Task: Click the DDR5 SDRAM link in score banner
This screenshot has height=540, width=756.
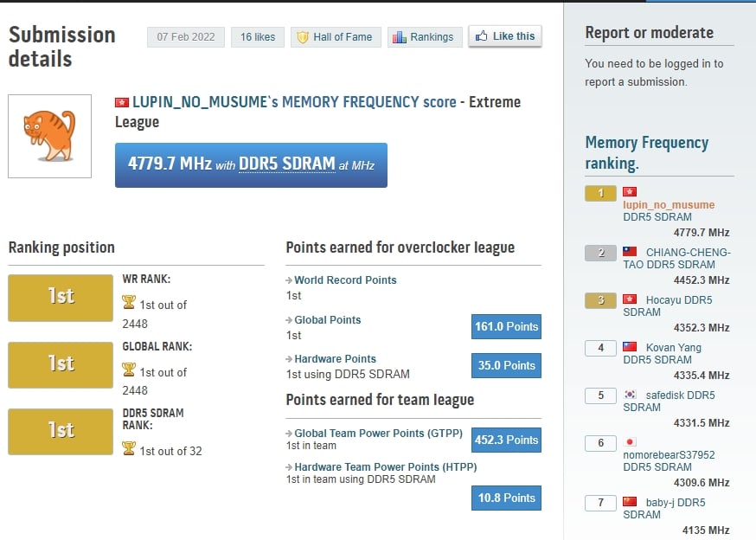Action: pos(286,164)
